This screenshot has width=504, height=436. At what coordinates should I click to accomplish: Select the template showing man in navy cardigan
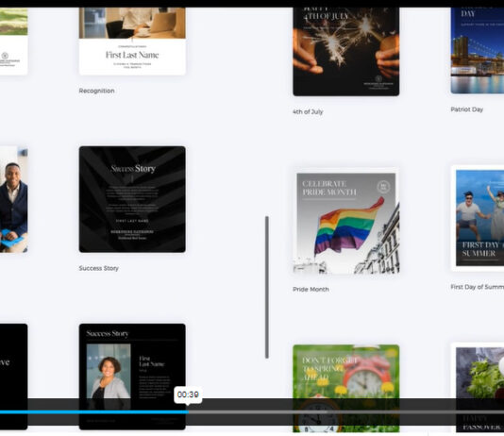pyautogui.click(x=13, y=199)
